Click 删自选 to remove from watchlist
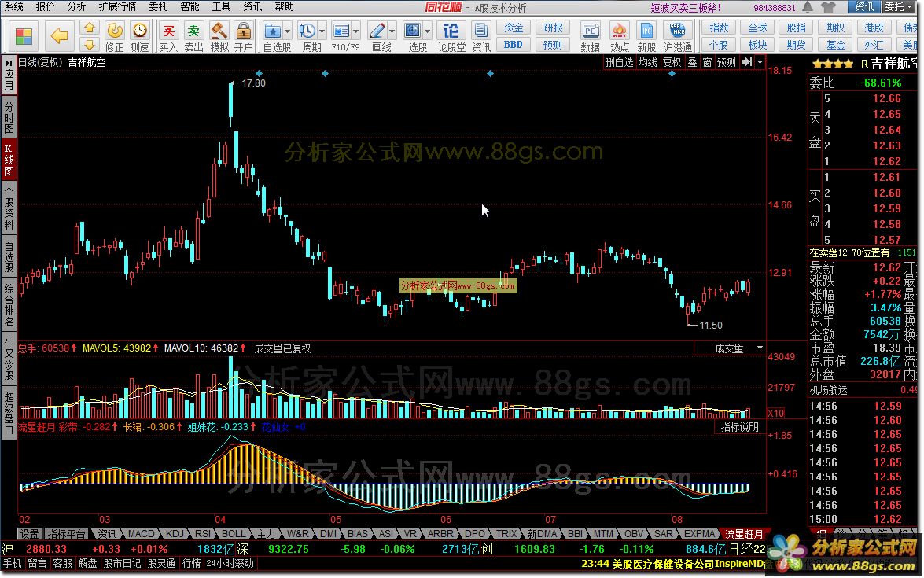 coord(620,62)
